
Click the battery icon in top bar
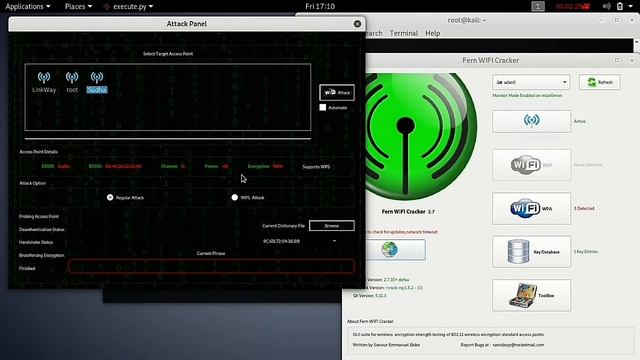click(x=620, y=6)
